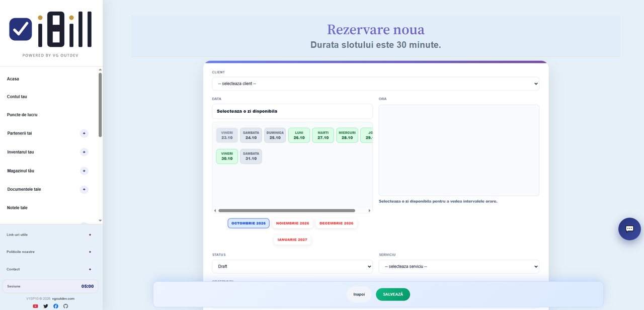
Task: Click the date picker horizontal scrollbar
Action: pyautogui.click(x=287, y=210)
